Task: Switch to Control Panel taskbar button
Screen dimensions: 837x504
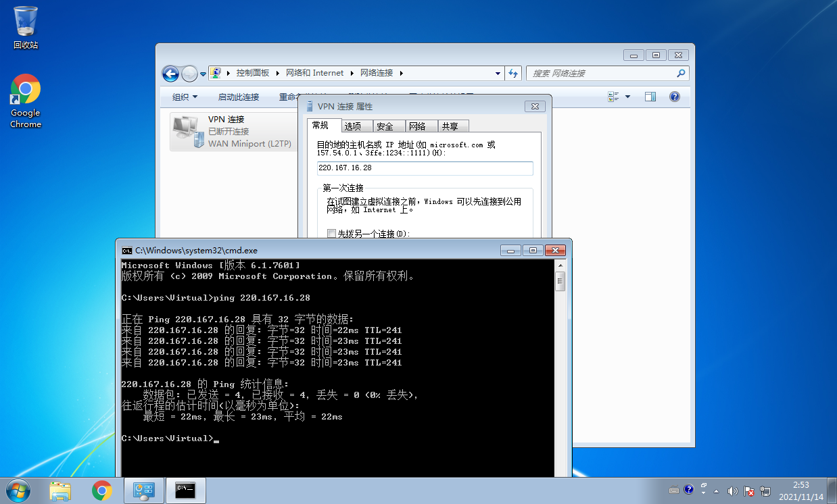Action: 144,490
